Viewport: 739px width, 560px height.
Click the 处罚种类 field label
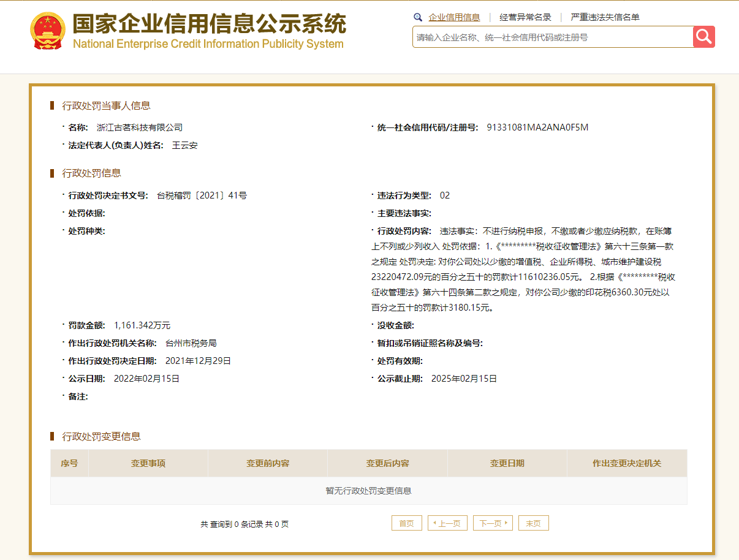click(x=86, y=231)
